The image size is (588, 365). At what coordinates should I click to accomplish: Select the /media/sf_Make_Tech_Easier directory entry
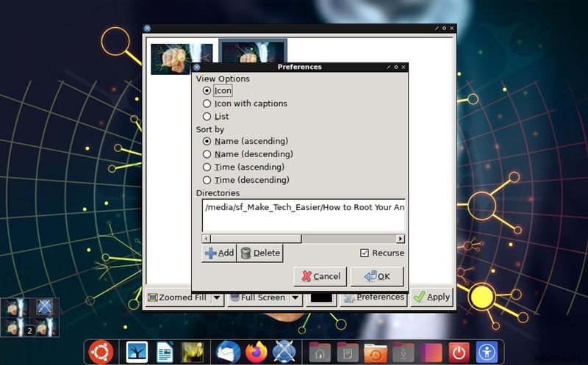point(304,207)
